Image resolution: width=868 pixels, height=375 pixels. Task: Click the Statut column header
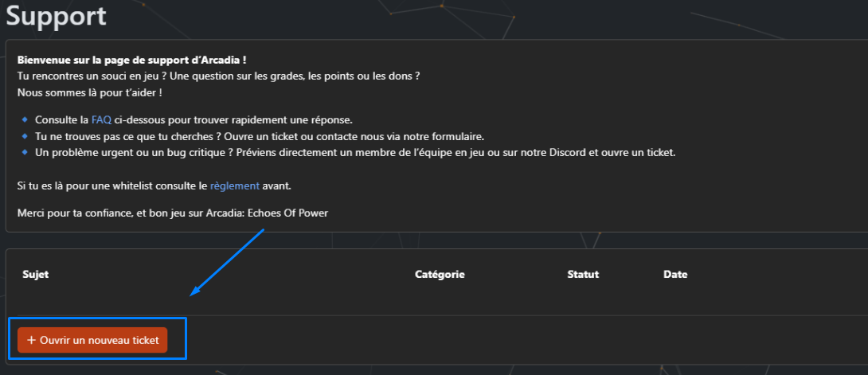(583, 275)
